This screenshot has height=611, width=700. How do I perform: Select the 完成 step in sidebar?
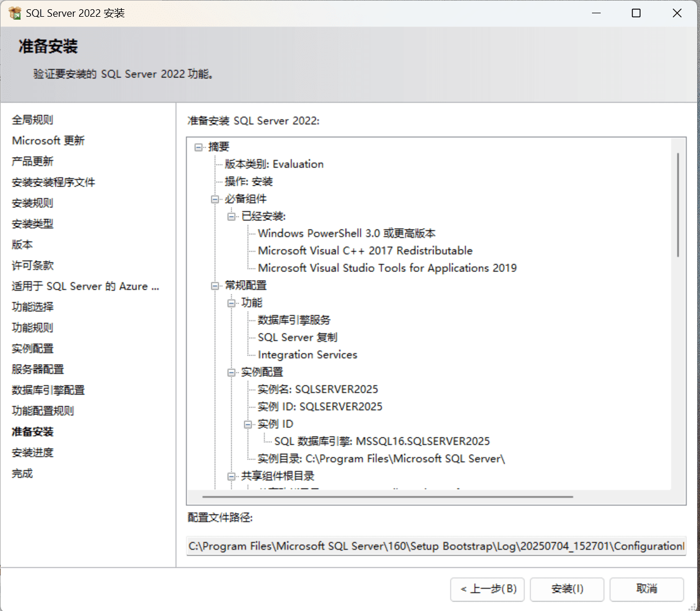click(x=22, y=473)
